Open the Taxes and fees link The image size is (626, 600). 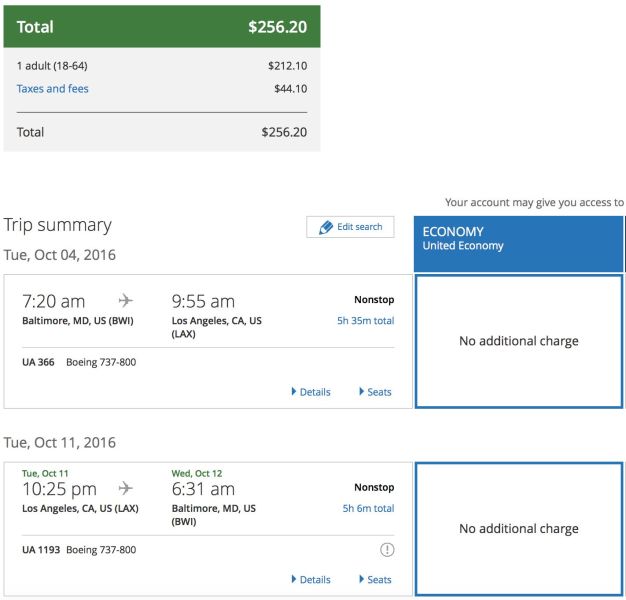pyautogui.click(x=52, y=89)
